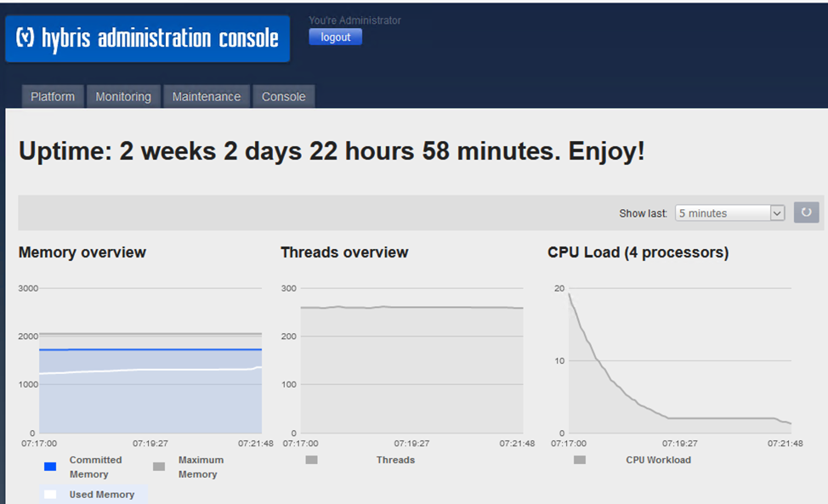The height and width of the screenshot is (504, 828).
Task: Open the Maintenance tab
Action: [x=207, y=97]
